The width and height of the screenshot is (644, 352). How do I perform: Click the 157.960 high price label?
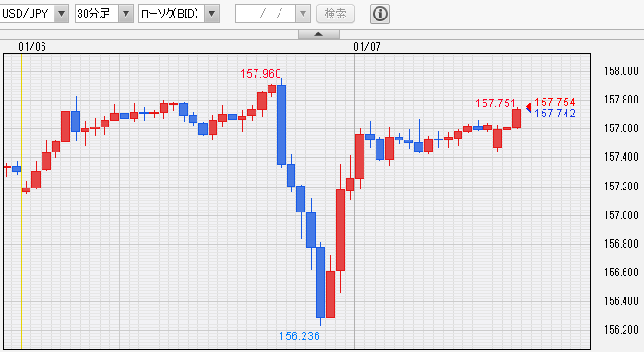(260, 74)
